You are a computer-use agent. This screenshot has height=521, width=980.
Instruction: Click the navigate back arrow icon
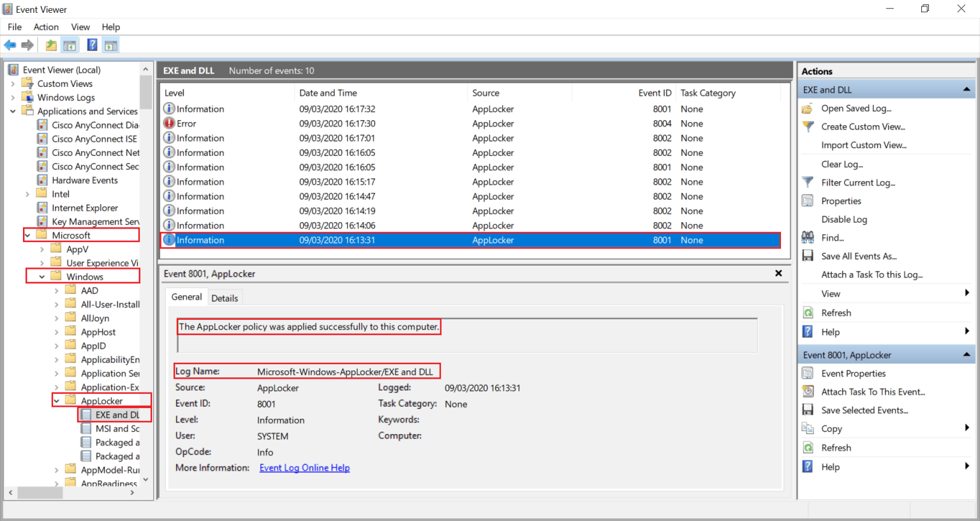10,45
